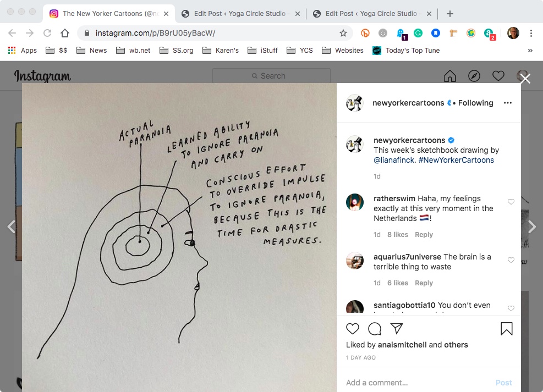Open Explore compass icon
Screen dimensions: 543x392
point(474,76)
